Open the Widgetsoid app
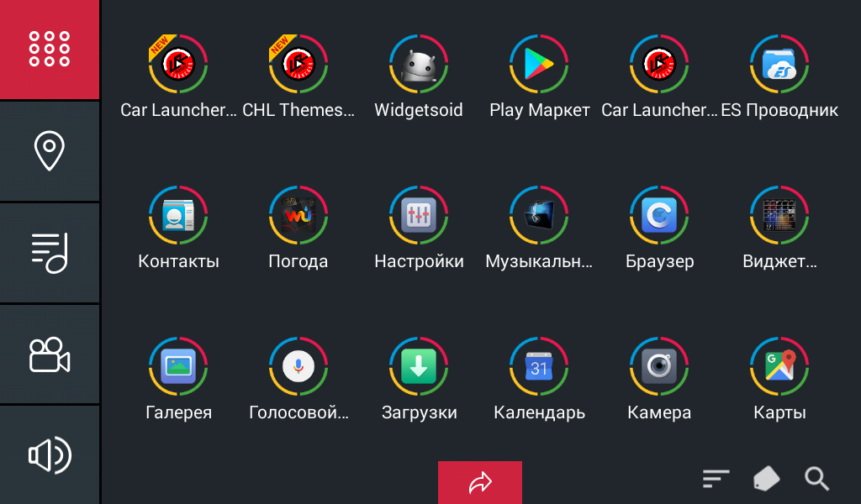 tap(419, 63)
